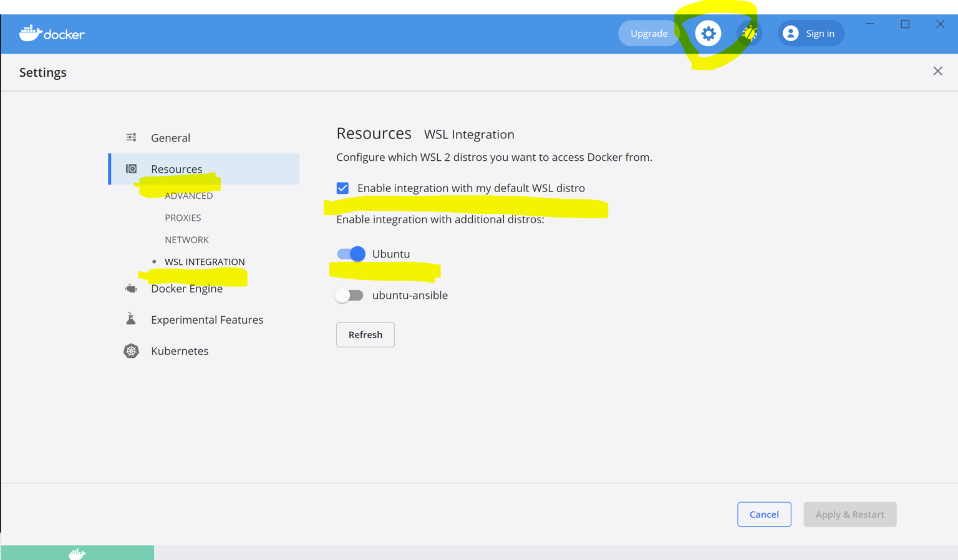This screenshot has height=560, width=958.
Task: Turn off the Ubuntu integration toggle
Action: click(351, 254)
